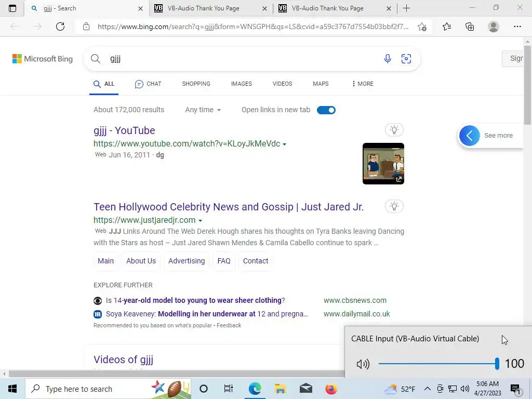Click the Type here to search taskbar box
Viewport: 532px width, 399px height.
click(108, 389)
